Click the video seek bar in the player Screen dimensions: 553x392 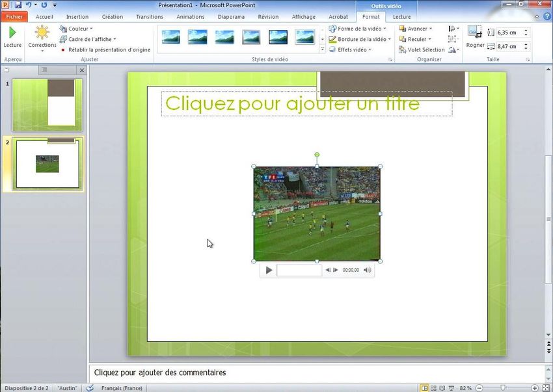299,270
